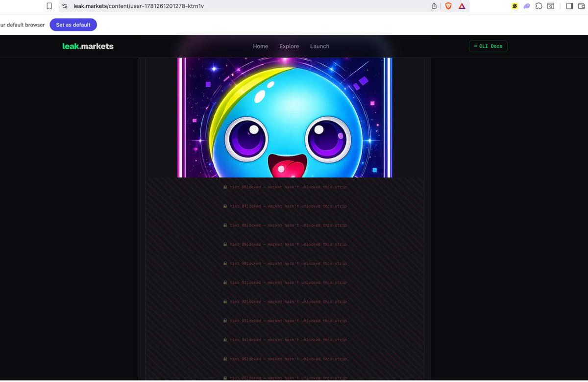Select the 'tier 92 locked' strip text
The image size is (588, 382).
point(288,302)
